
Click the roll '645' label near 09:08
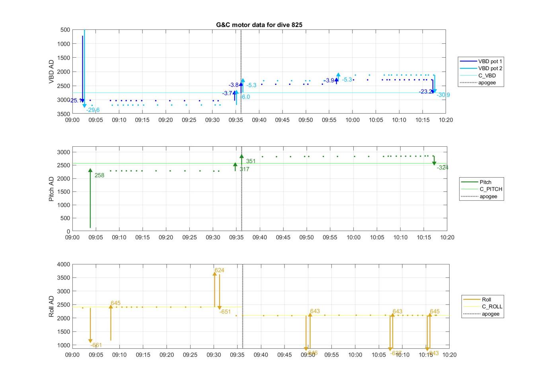(115, 303)
